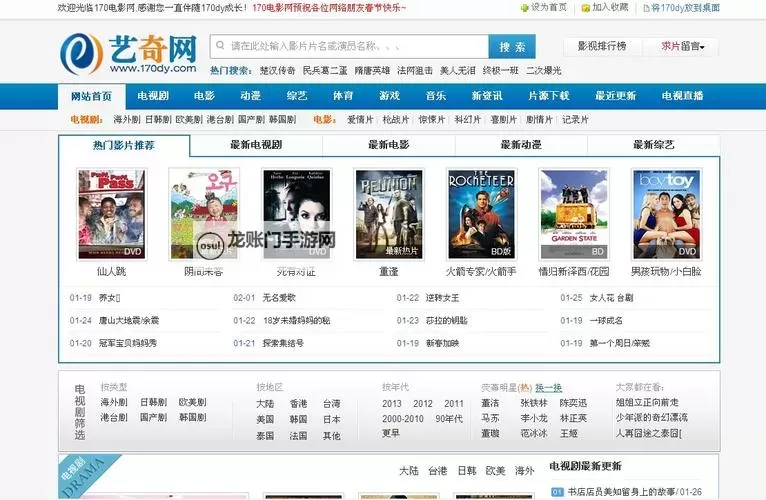The height and width of the screenshot is (500, 766).
Task: Select 大陆 in the drama section
Action: click(408, 471)
